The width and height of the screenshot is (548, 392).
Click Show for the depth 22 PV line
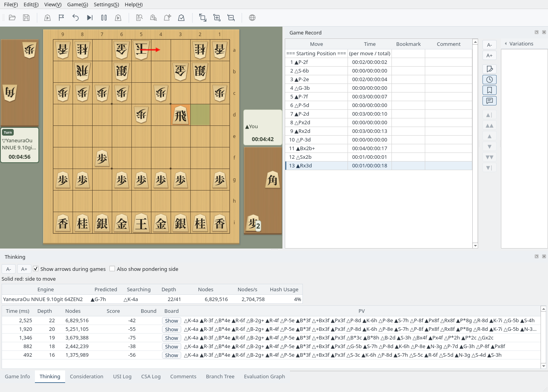(171, 321)
